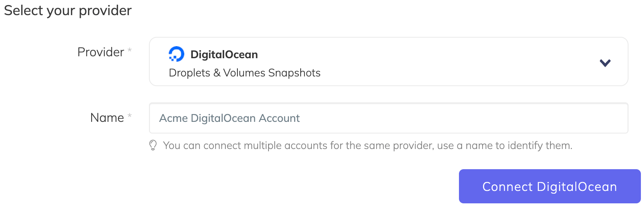Click the "Provider" field label
644x208 pixels.
click(100, 52)
